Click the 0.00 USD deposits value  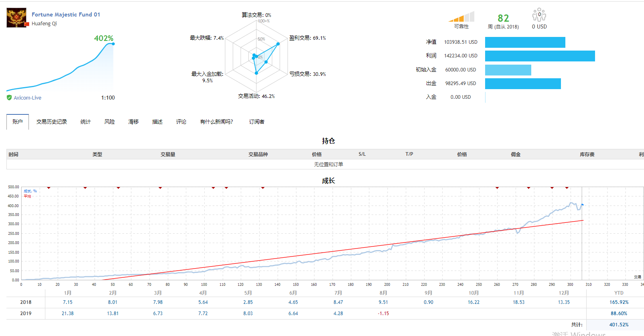pos(461,97)
